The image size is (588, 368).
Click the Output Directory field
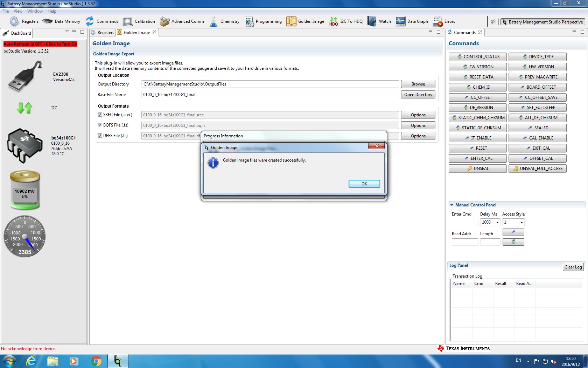(270, 84)
